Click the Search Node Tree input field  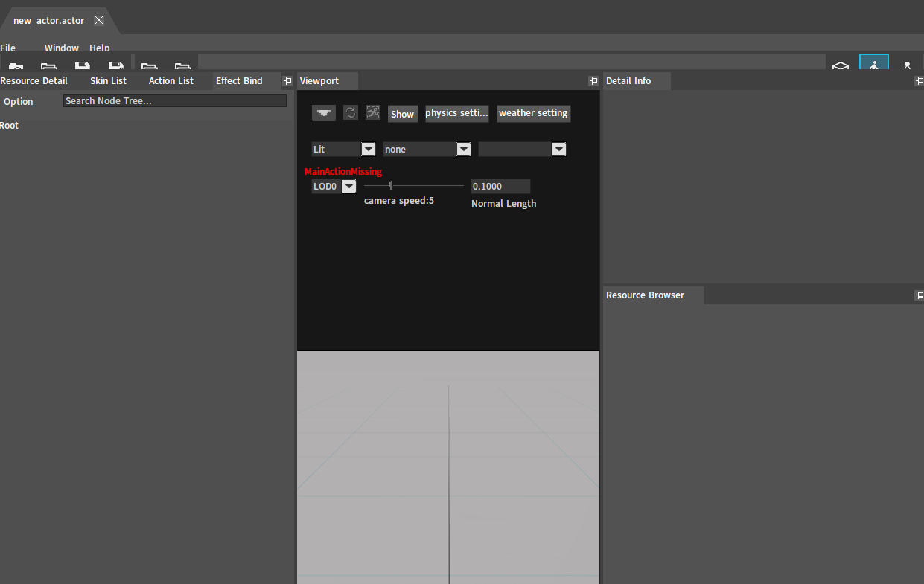pos(174,101)
